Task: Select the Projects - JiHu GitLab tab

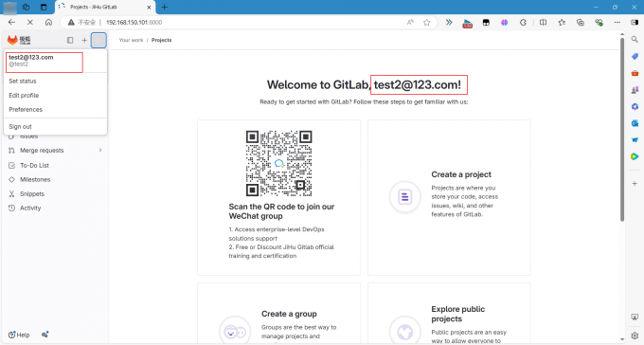Action: (105, 7)
